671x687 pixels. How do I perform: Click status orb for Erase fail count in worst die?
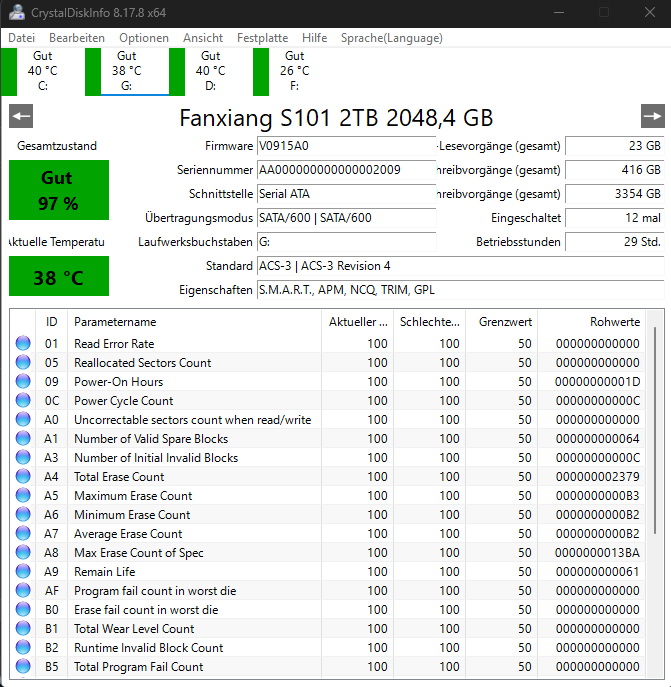(x=23, y=609)
